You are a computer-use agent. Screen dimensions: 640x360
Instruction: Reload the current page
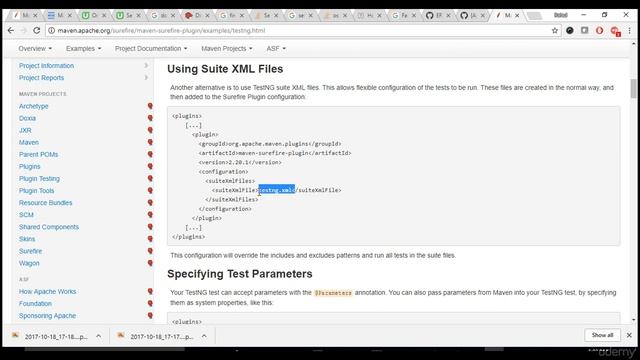(x=37, y=30)
